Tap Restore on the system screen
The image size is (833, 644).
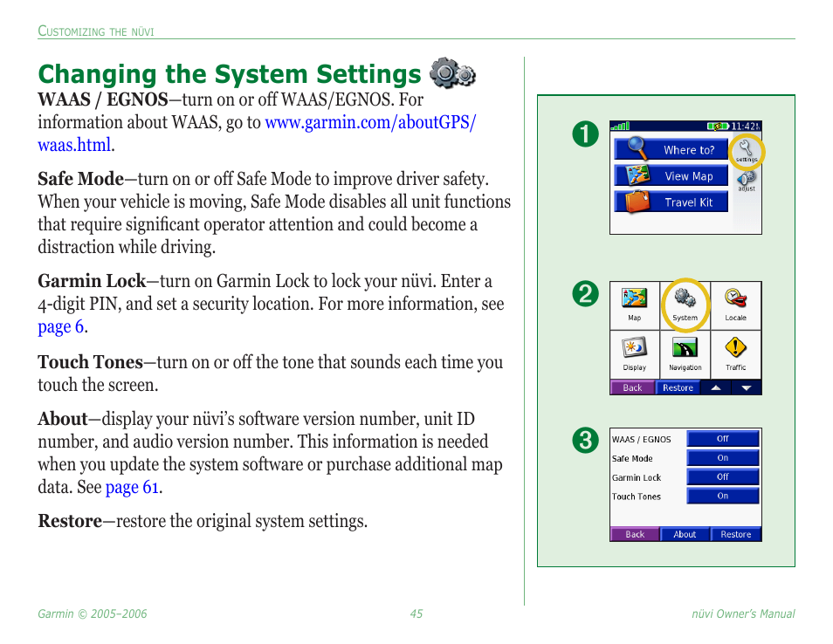(736, 534)
